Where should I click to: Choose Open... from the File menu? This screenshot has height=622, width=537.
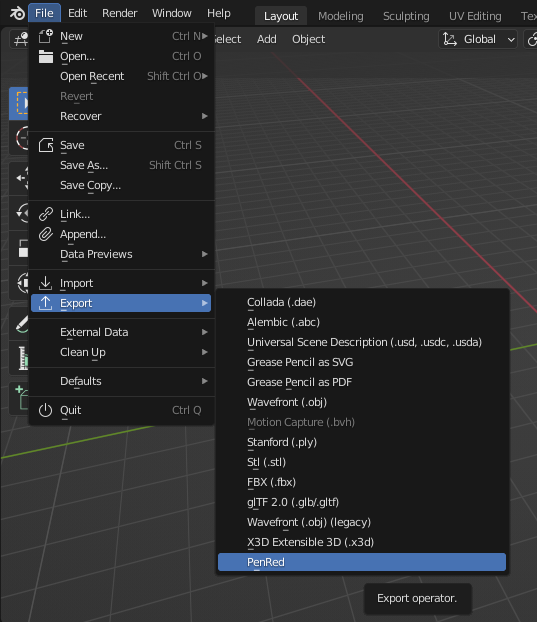point(121,56)
